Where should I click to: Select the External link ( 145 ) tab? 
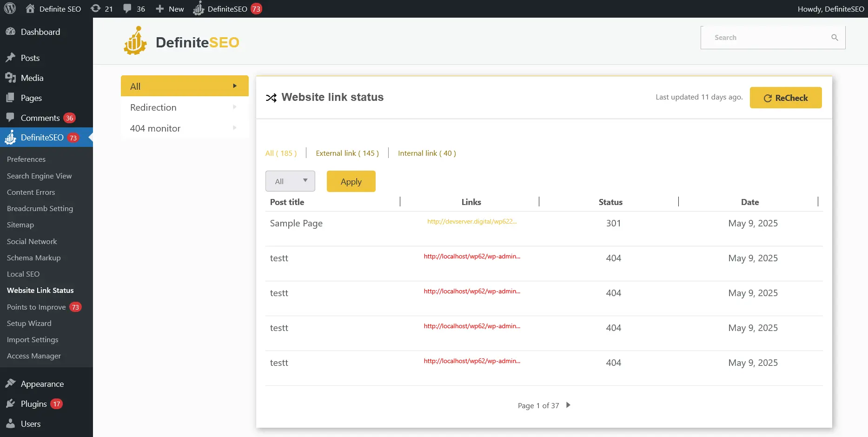pyautogui.click(x=347, y=153)
